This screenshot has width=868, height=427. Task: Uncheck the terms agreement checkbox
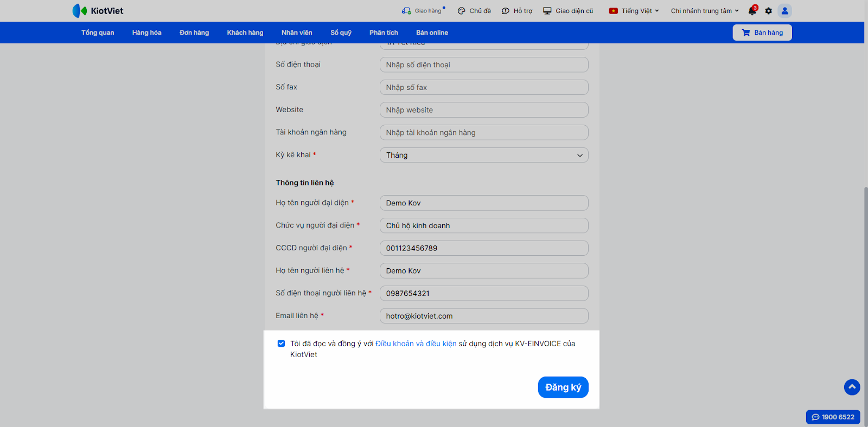[281, 344]
